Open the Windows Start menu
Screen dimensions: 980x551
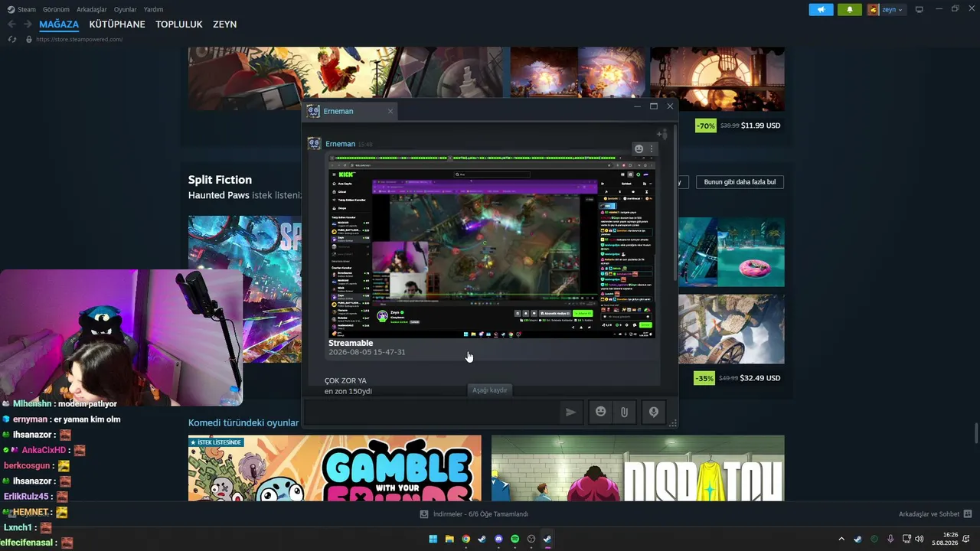click(x=433, y=539)
